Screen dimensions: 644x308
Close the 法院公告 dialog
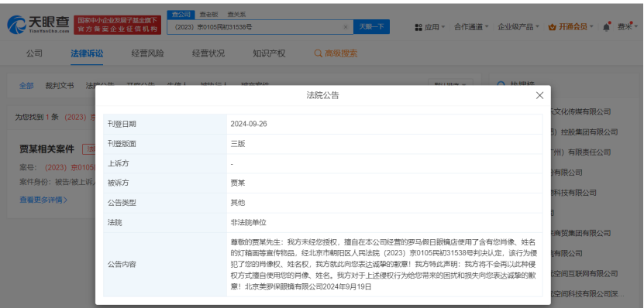pyautogui.click(x=539, y=95)
